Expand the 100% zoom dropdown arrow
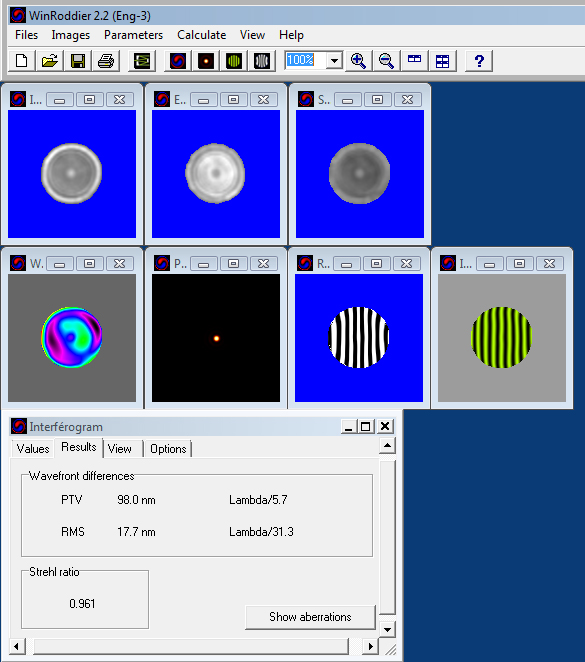This screenshot has height=662, width=585. tap(334, 60)
